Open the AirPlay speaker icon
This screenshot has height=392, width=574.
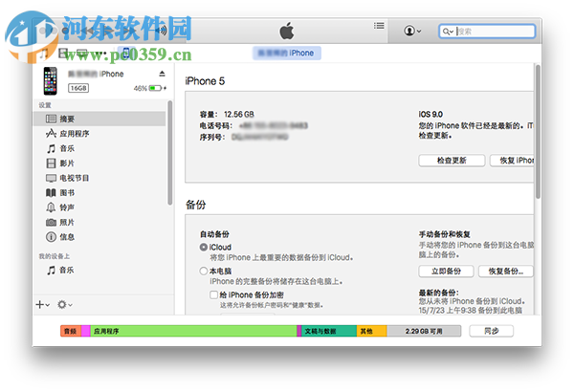click(161, 31)
